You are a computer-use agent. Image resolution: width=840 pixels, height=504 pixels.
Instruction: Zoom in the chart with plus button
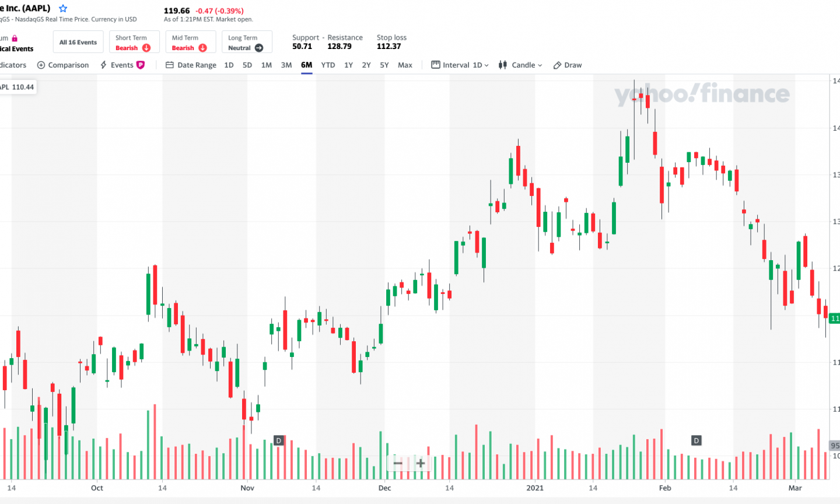(x=421, y=463)
